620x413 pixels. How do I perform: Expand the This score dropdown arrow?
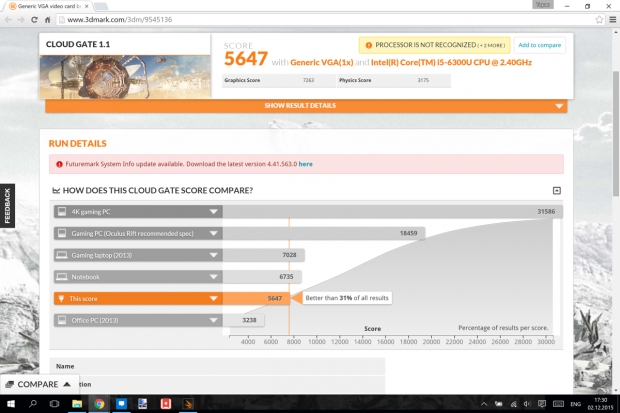click(213, 298)
